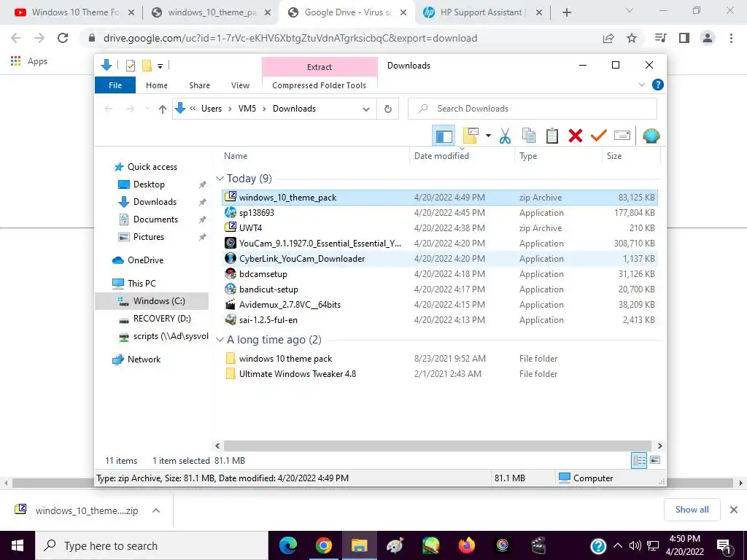Click the Properties quick access toolbar icon
Screen dimensions: 747x560
130,66
